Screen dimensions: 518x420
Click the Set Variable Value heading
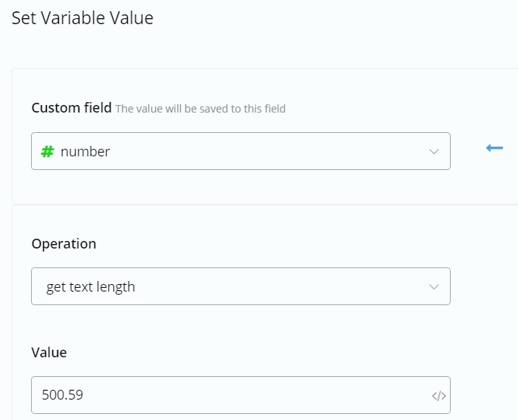coord(82,18)
